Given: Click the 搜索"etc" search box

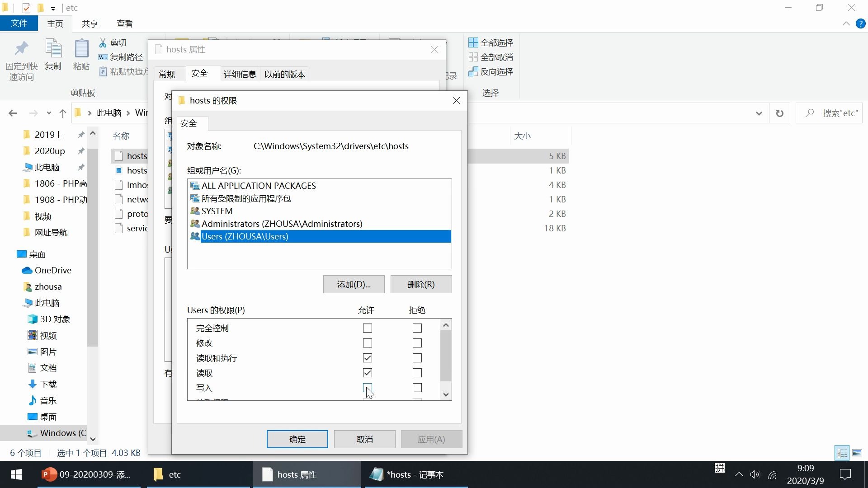Looking at the screenshot, I should pos(829,113).
